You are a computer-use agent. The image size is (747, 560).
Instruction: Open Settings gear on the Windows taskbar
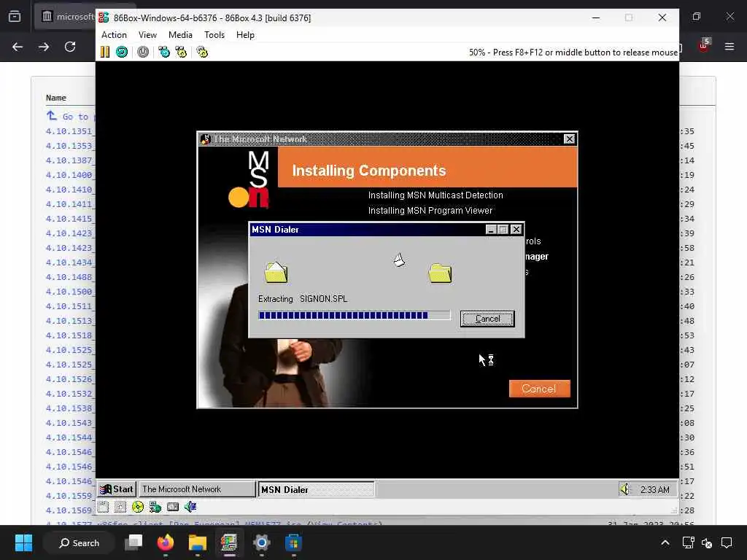coord(262,542)
